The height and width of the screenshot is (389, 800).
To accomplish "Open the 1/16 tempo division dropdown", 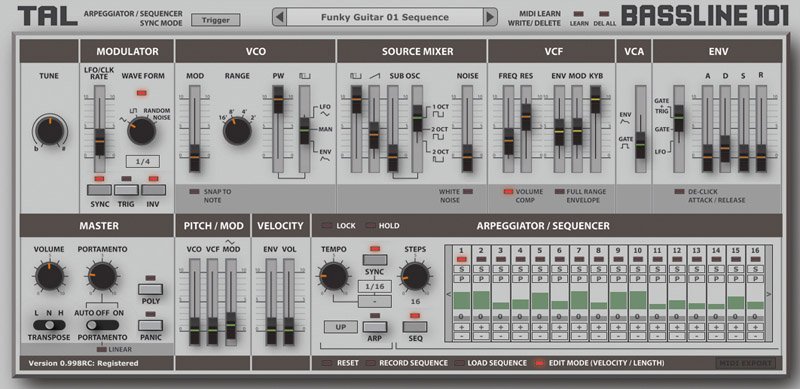I will click(x=375, y=286).
